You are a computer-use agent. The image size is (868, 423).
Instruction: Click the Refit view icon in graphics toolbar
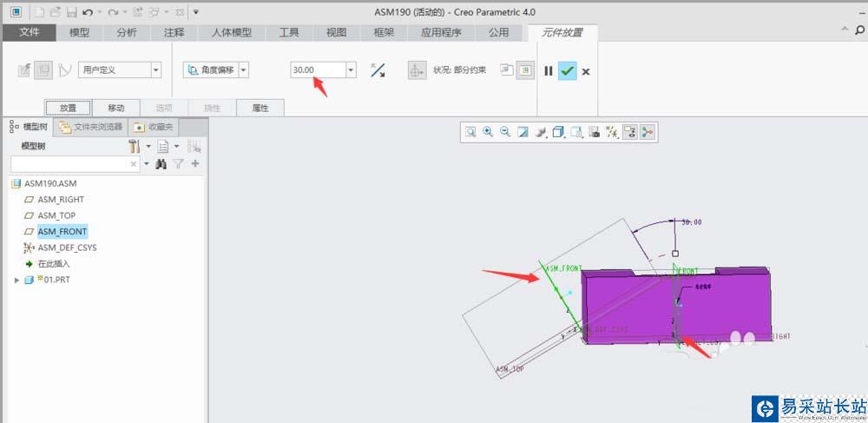click(x=470, y=132)
